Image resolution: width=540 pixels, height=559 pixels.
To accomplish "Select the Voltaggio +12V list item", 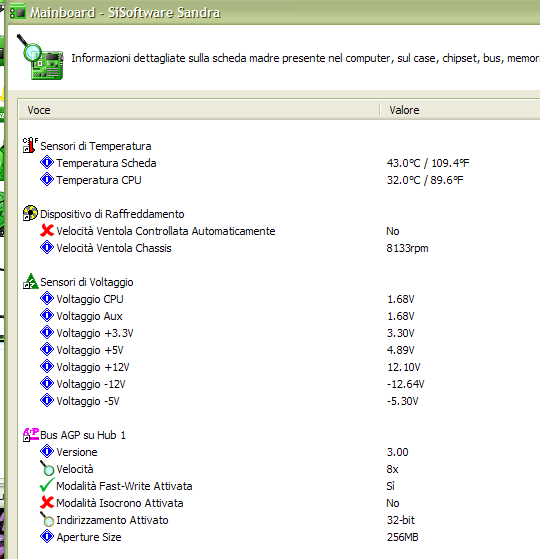I will pyautogui.click(x=279, y=367).
